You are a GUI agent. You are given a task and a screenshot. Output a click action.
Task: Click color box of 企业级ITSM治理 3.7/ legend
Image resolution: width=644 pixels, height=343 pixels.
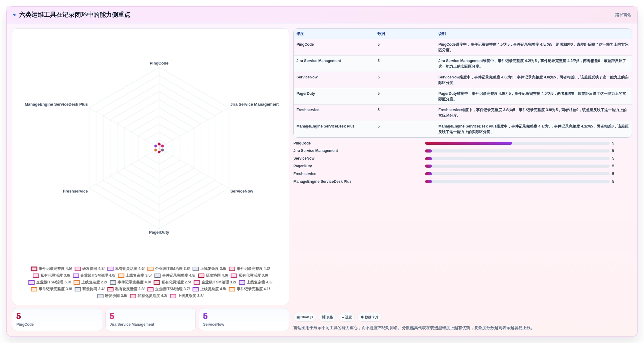[151, 289]
